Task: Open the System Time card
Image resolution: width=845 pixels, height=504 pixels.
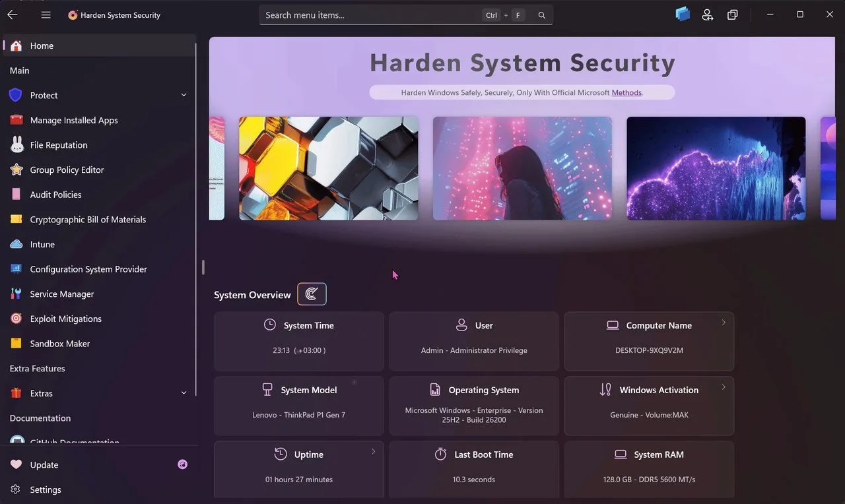Action: 299,341
